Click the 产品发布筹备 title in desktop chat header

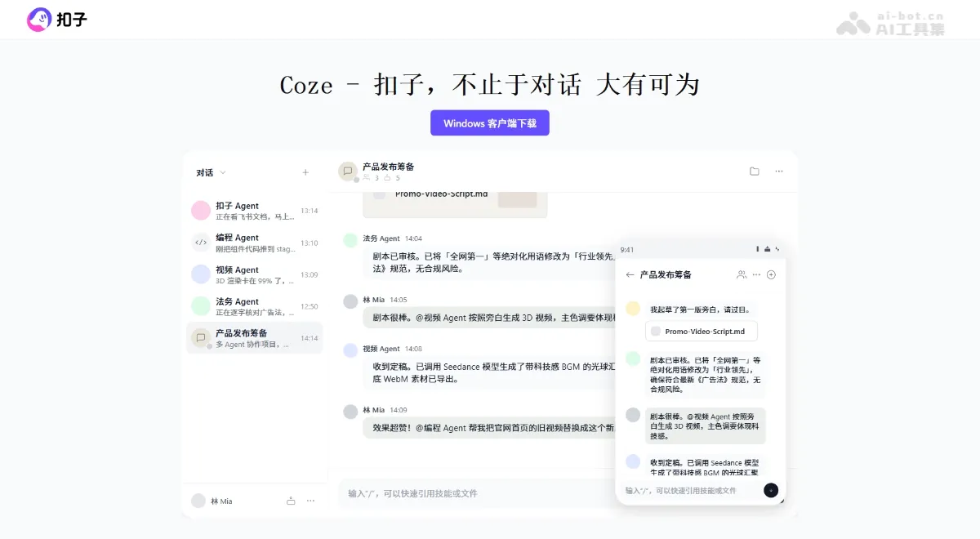tap(389, 167)
